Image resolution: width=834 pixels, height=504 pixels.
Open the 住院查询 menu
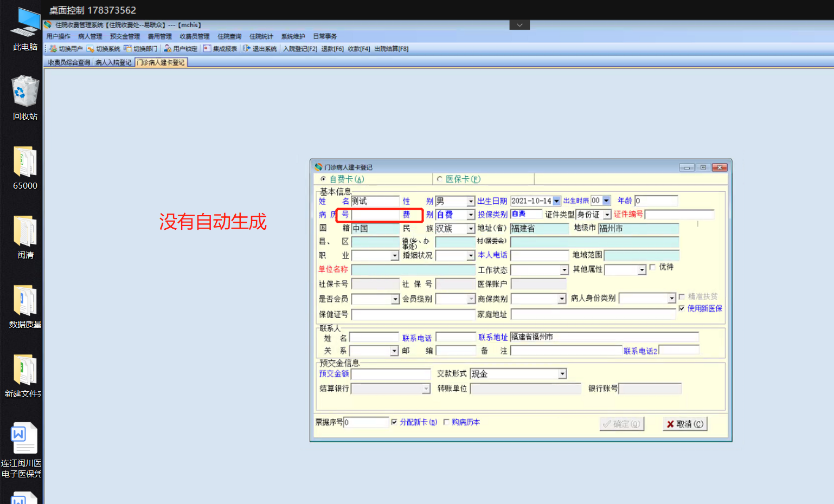[229, 36]
